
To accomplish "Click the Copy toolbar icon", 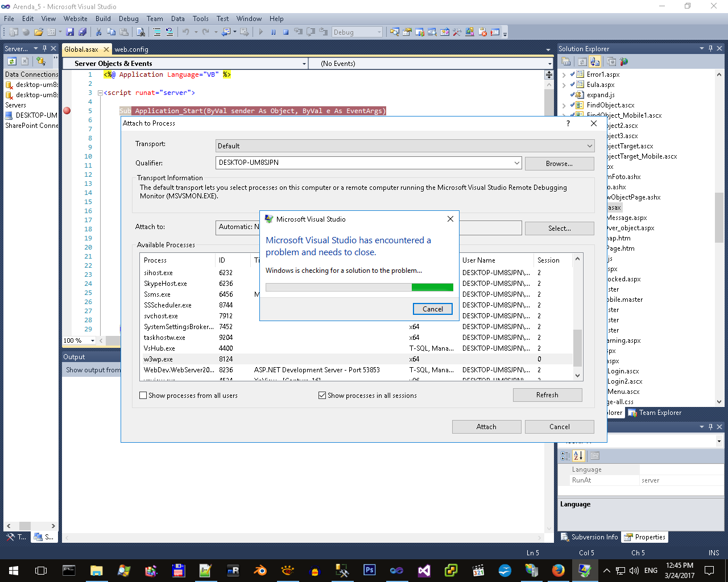I will click(x=111, y=32).
